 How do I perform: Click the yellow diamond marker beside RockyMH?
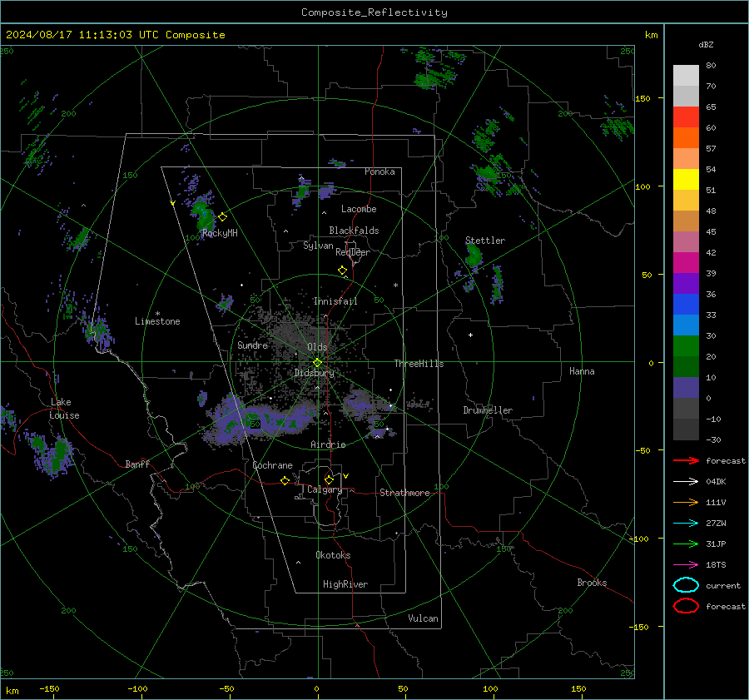point(222,217)
